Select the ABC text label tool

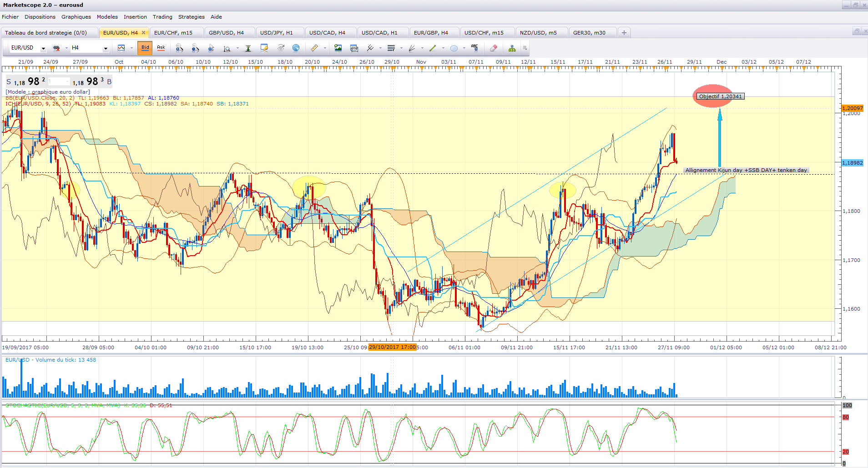[x=474, y=48]
